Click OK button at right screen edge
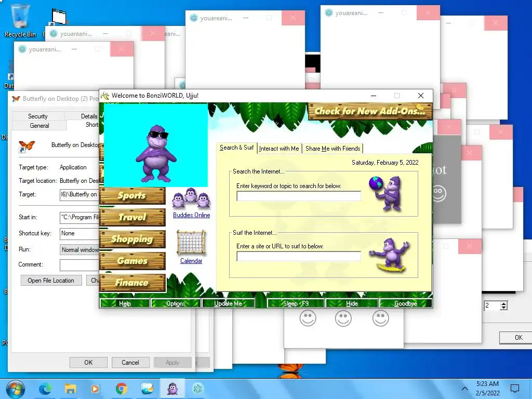The image size is (532, 399). [x=516, y=338]
